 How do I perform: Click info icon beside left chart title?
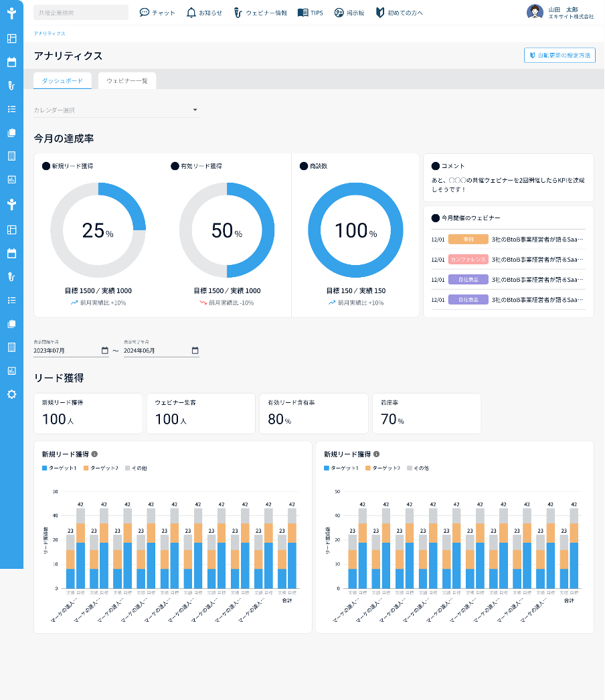[x=94, y=454]
